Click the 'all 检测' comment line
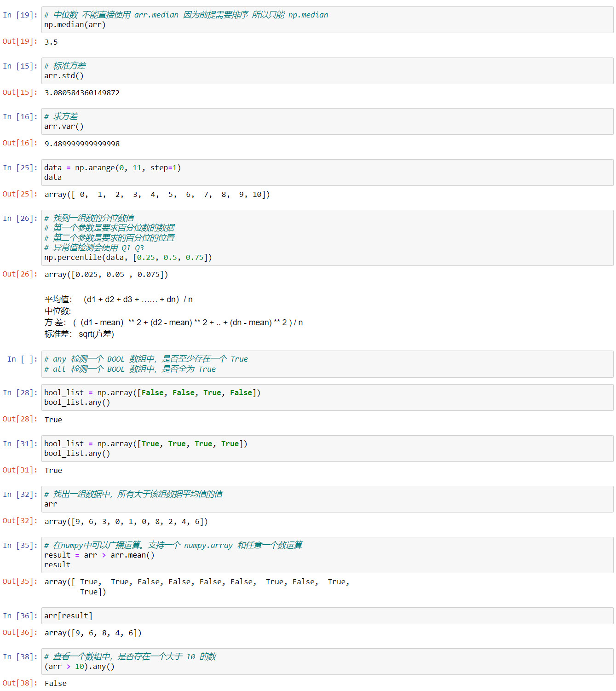This screenshot has width=616, height=691. point(130,369)
